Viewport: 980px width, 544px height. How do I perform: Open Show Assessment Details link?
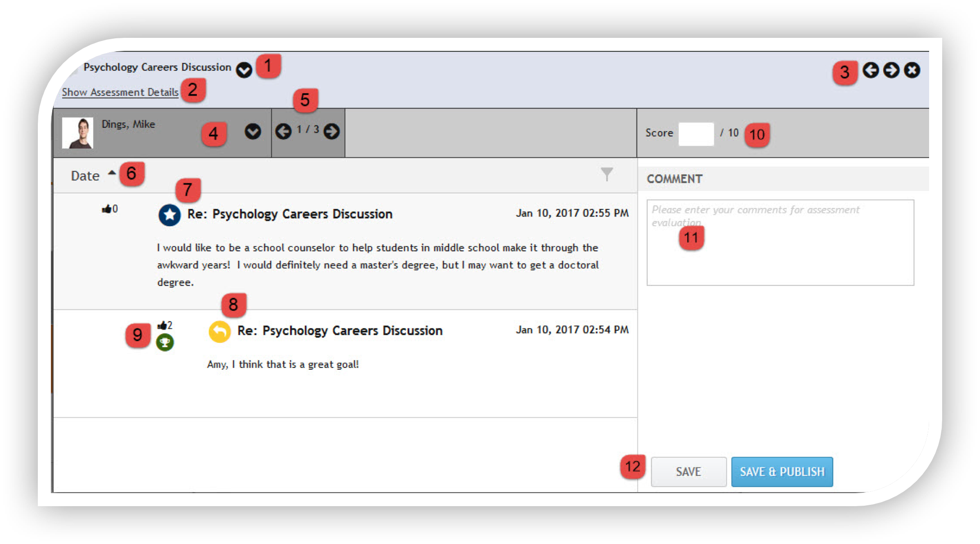tap(120, 92)
